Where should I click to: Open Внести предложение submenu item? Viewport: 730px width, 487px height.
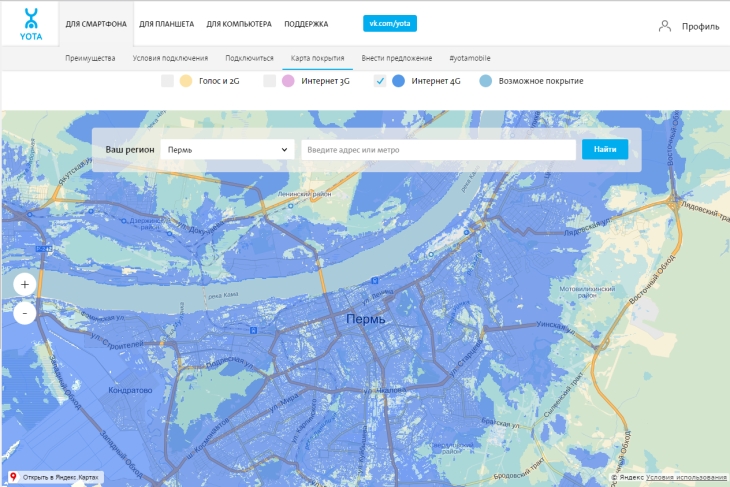397,58
